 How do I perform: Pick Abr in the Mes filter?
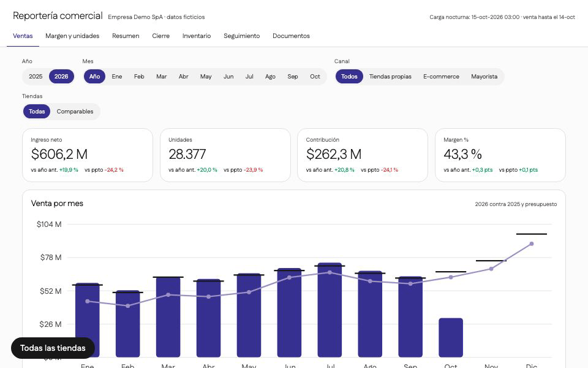click(x=184, y=77)
